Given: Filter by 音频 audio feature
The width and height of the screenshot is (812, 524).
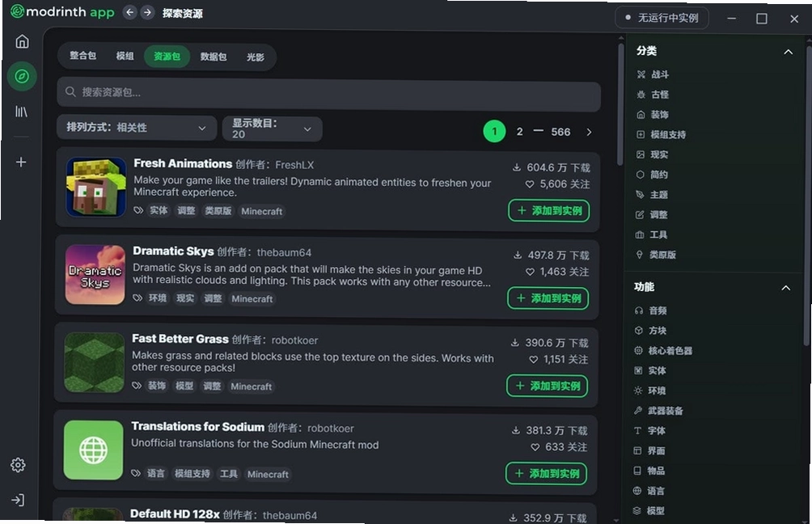Looking at the screenshot, I should pyautogui.click(x=650, y=311).
